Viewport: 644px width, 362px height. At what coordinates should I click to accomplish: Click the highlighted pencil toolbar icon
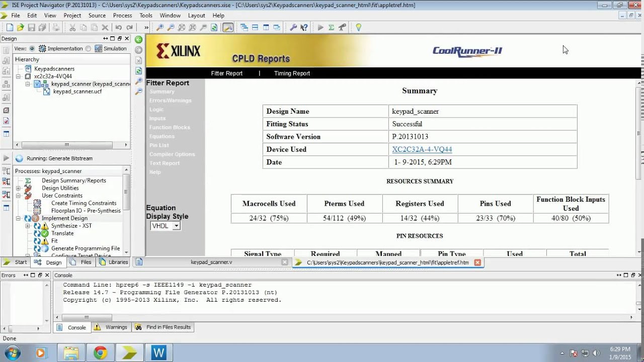228,28
